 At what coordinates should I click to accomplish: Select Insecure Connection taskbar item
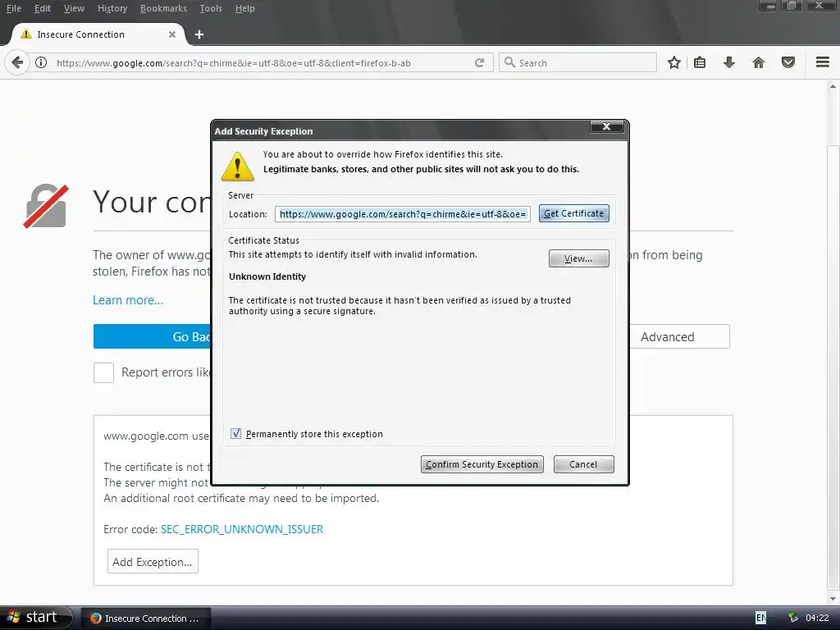click(146, 619)
